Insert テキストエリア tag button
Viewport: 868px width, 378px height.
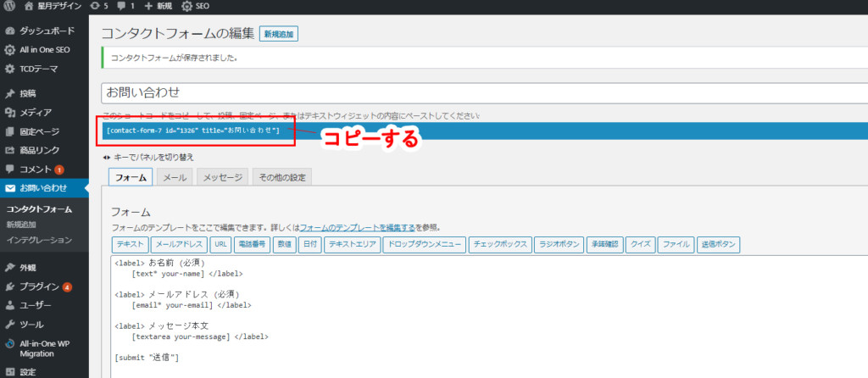[352, 244]
